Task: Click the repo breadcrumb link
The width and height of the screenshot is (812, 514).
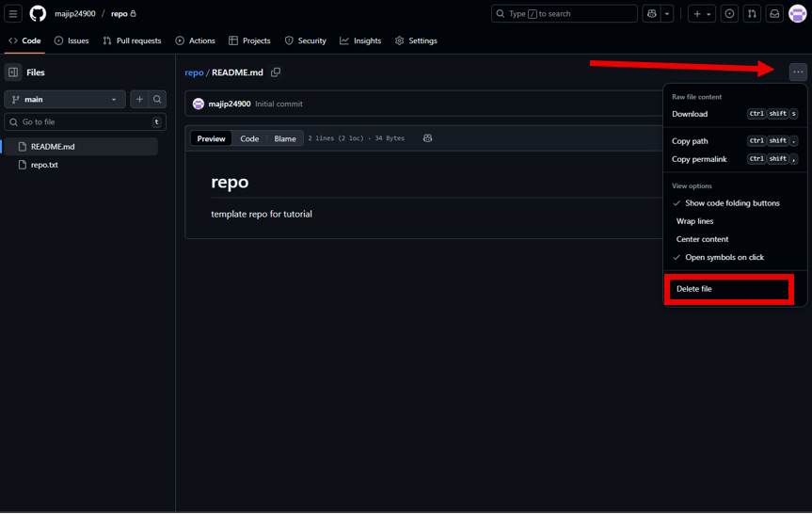Action: (194, 72)
